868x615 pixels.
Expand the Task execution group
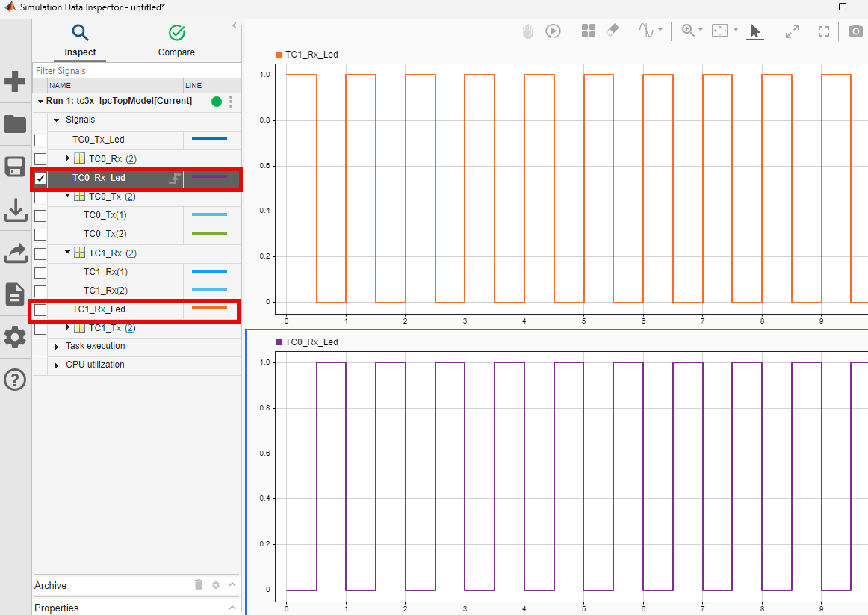pyautogui.click(x=58, y=347)
